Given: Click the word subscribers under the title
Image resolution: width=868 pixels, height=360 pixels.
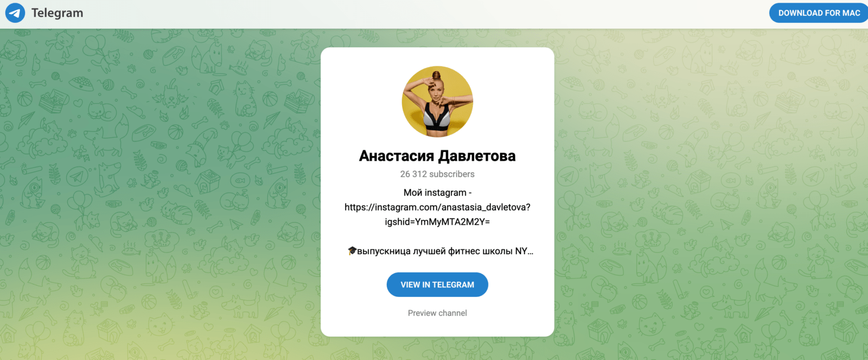Looking at the screenshot, I should click(452, 174).
